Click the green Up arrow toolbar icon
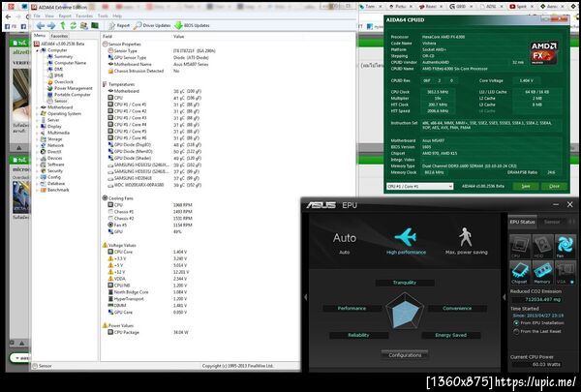Viewport: 581px width, 392px height. point(63,25)
